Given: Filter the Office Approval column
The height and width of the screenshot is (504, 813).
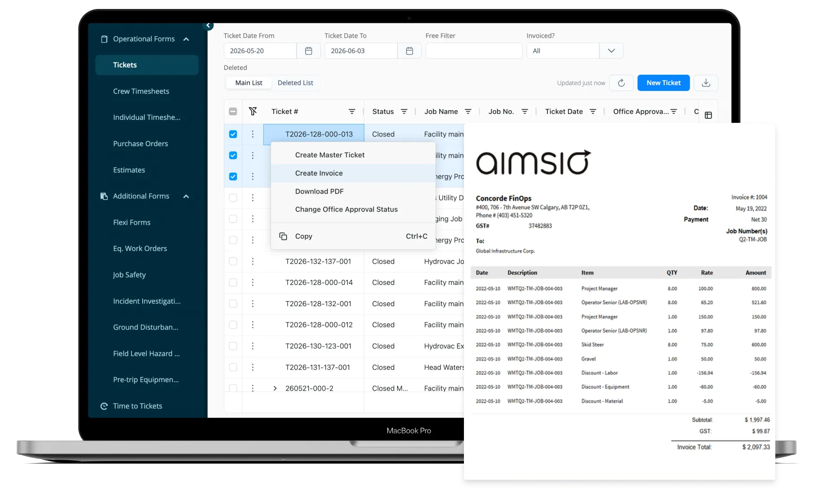Looking at the screenshot, I should tap(674, 111).
